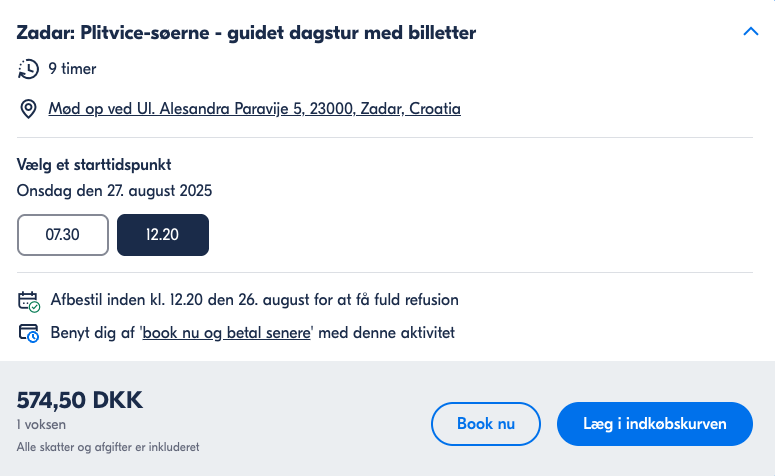Click the taxes included note
This screenshot has height=476, width=775.
coord(108,447)
